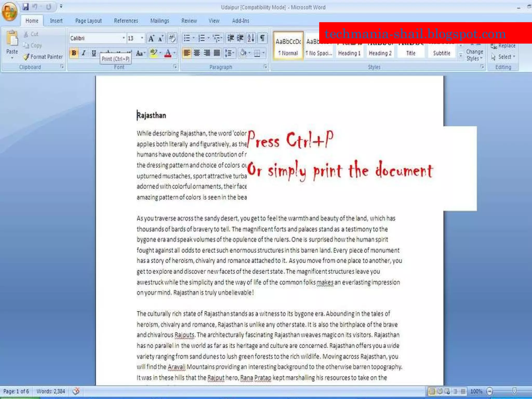Click the Select editing button

click(504, 57)
